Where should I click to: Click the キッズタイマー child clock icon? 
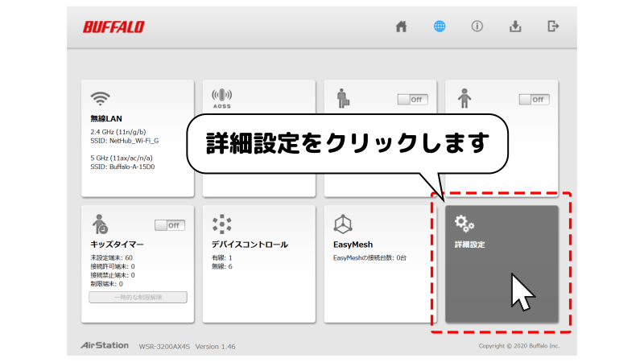click(x=100, y=224)
